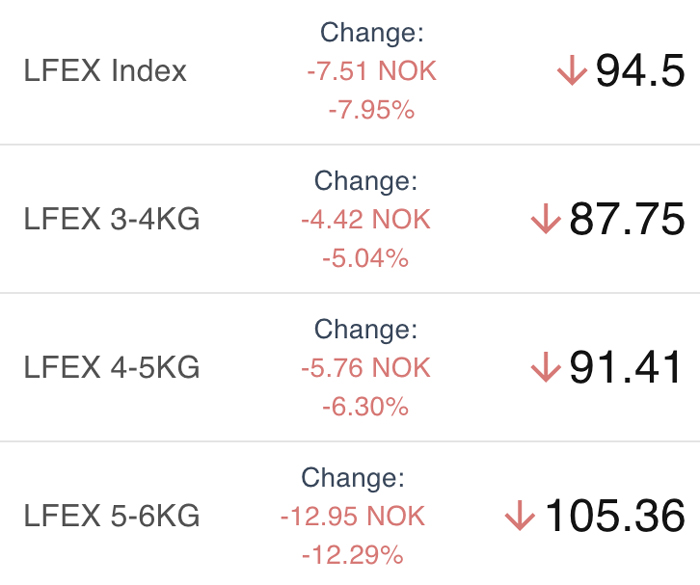Click the 91.41 price value
Image resolution: width=700 pixels, height=585 pixels.
click(625, 367)
